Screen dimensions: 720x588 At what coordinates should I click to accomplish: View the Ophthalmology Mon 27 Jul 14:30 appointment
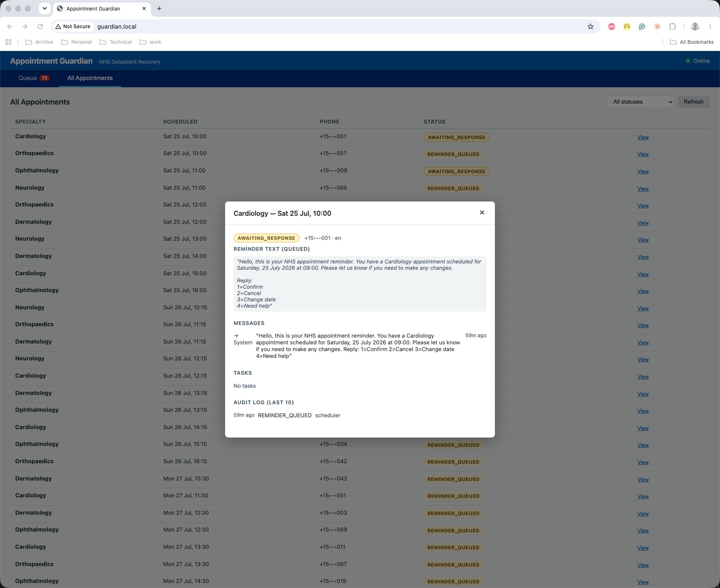[x=643, y=582]
